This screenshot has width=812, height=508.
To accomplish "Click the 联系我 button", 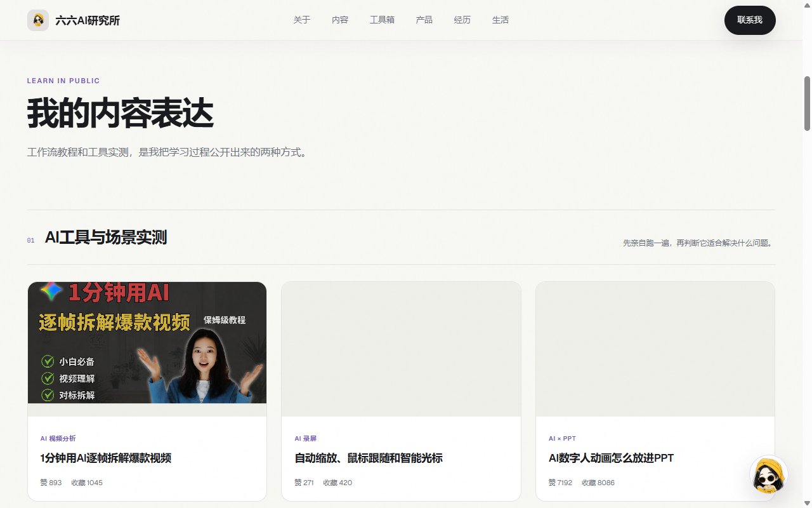I will (750, 20).
